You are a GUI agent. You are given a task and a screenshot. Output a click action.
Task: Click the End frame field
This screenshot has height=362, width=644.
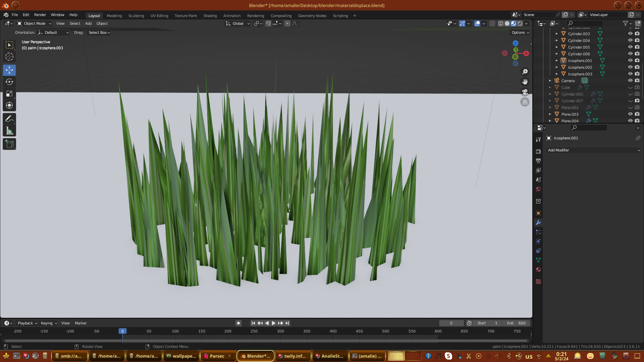click(x=517, y=323)
